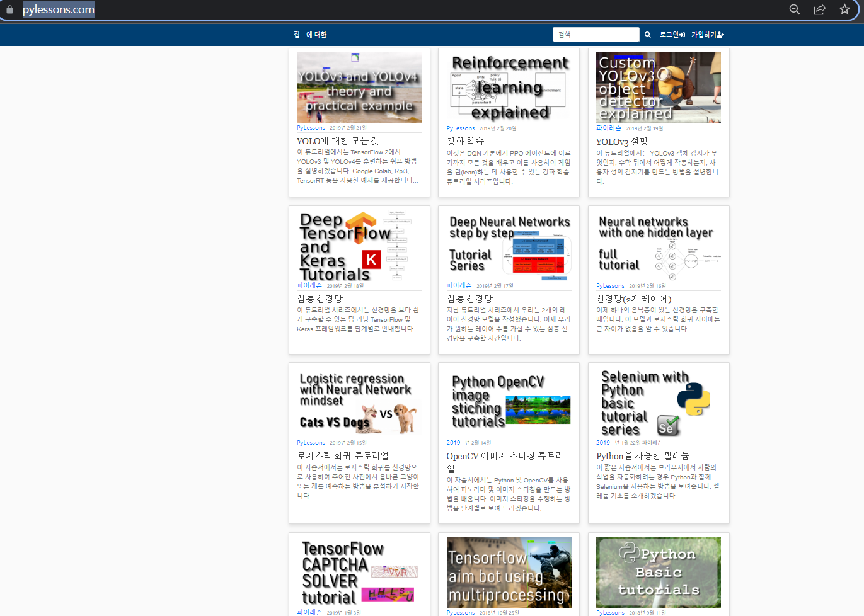Click the description mentioning Selenium을 사용하는 방법

pos(658,481)
